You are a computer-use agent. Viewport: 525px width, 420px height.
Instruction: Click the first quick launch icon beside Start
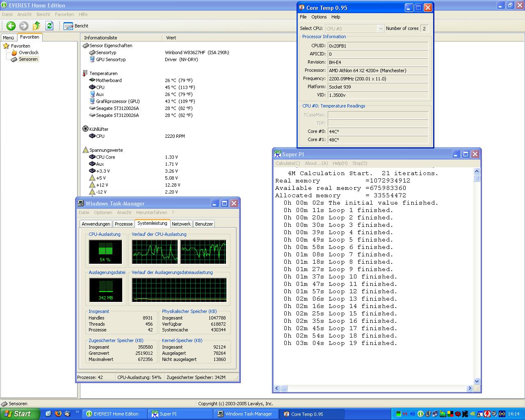pyautogui.click(x=48, y=413)
